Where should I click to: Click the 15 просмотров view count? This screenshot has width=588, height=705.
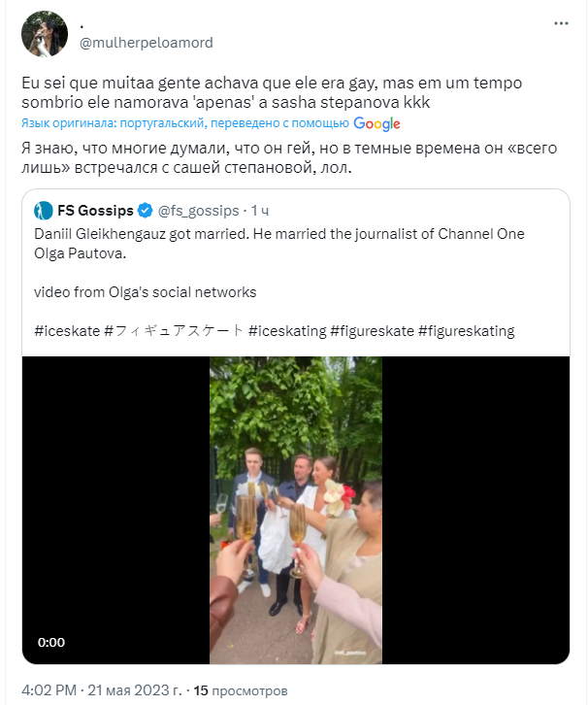[x=241, y=690]
